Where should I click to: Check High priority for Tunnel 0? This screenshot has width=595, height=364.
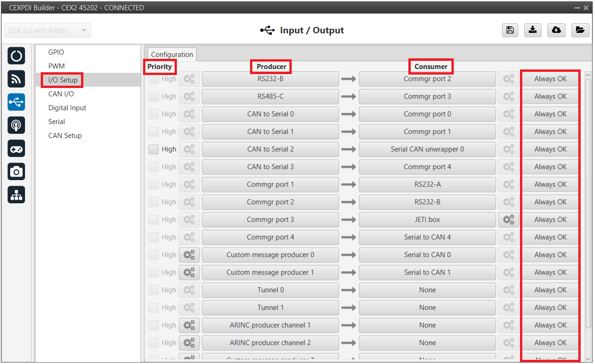(154, 290)
